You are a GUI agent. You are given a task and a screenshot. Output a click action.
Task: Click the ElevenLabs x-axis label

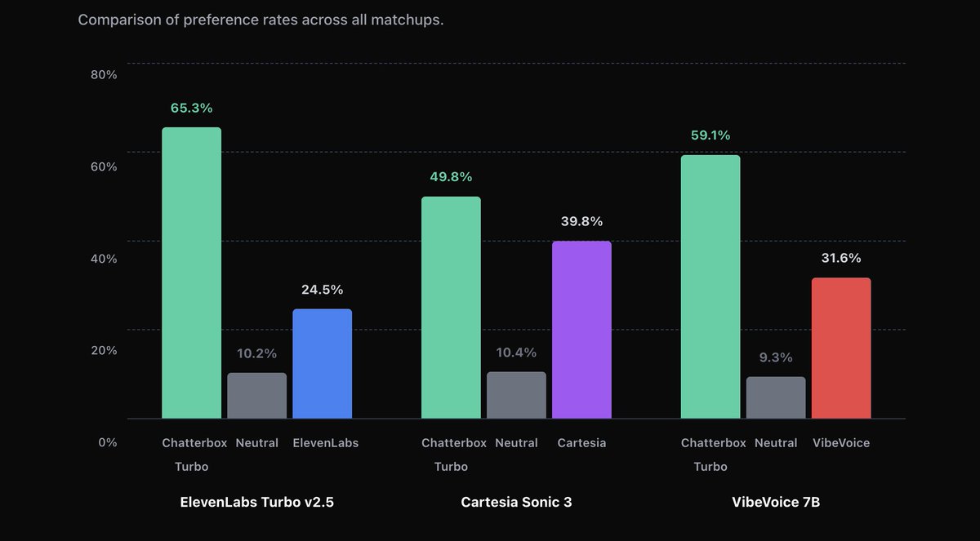click(326, 443)
